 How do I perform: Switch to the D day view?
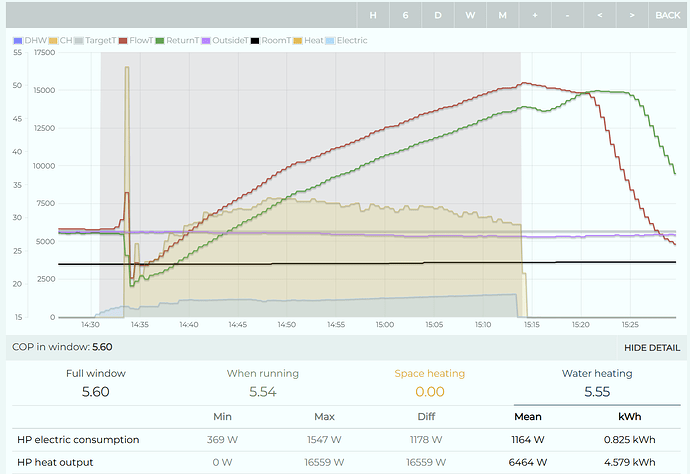[438, 15]
